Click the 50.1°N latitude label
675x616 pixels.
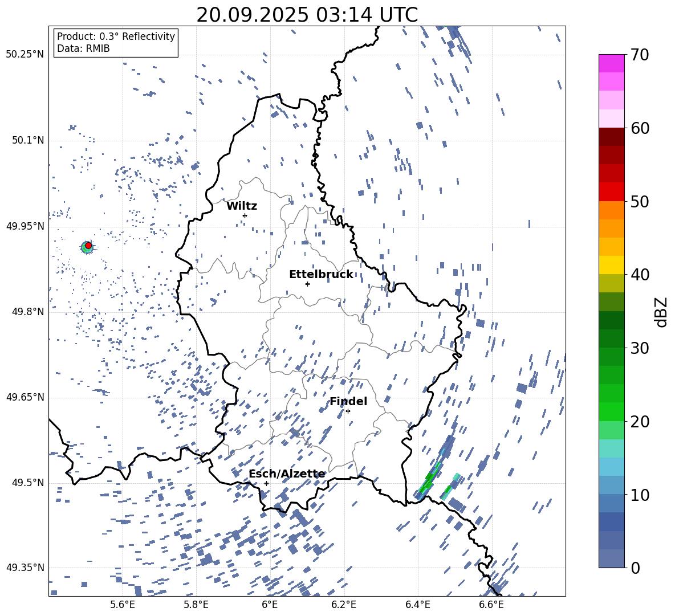coord(27,140)
